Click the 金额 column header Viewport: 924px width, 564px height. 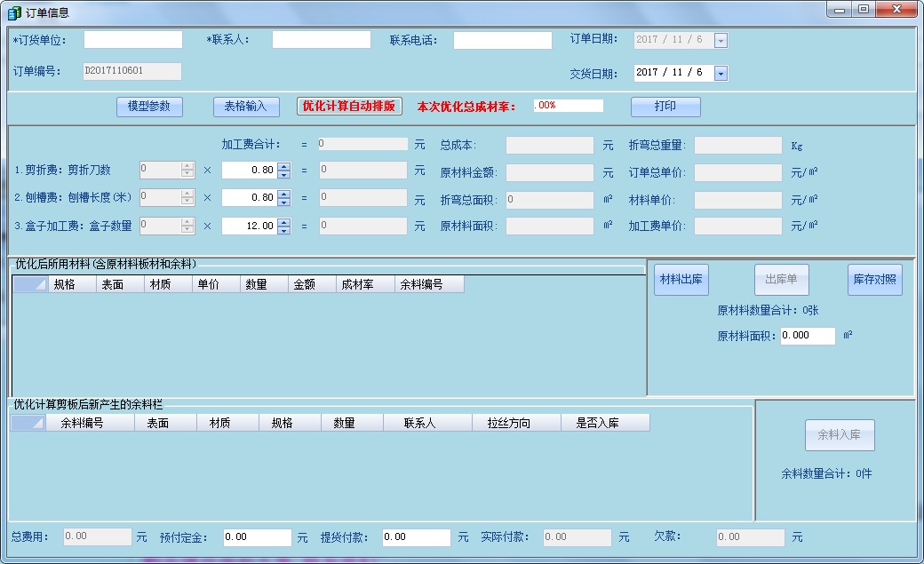312,284
